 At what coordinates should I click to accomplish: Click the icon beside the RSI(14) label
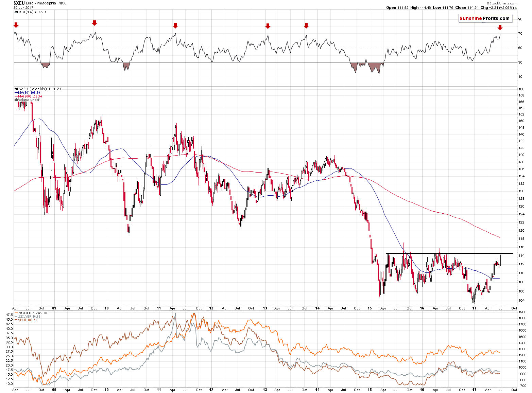(16, 12)
